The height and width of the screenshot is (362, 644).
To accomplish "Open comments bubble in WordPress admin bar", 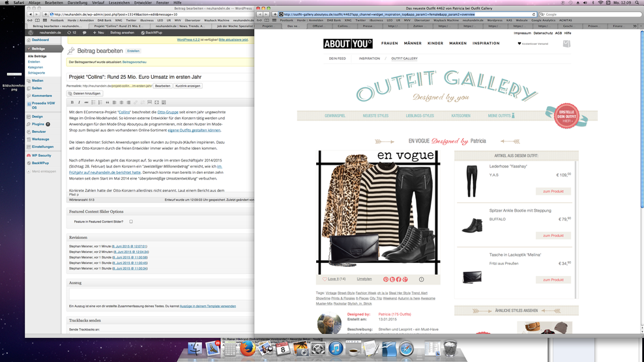I will click(x=85, y=33).
